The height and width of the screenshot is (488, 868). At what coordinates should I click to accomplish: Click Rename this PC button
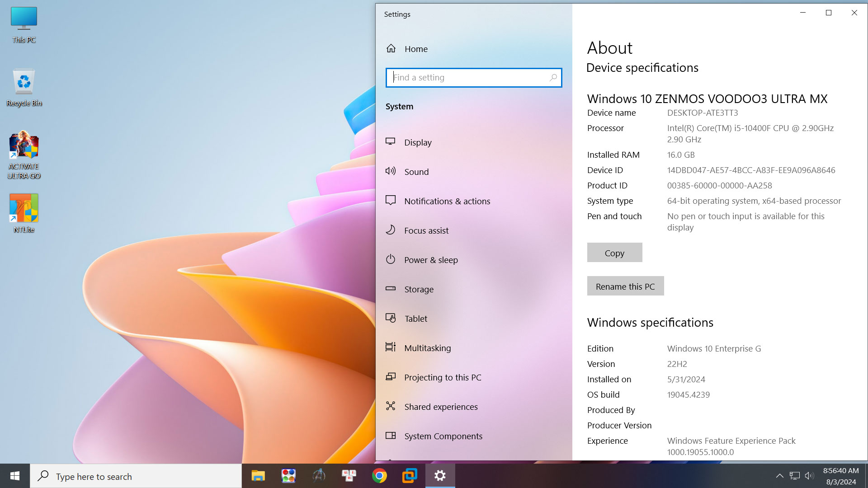[x=625, y=286]
